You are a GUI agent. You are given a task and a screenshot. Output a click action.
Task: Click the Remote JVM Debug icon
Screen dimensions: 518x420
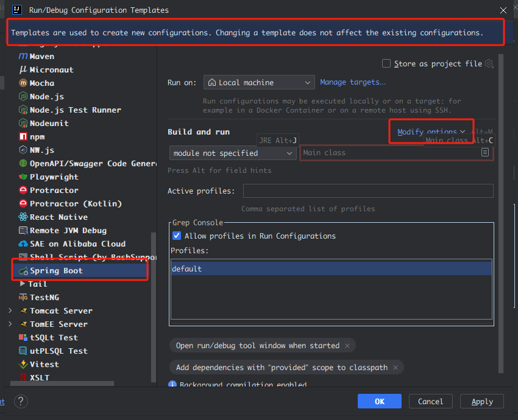[23, 230]
